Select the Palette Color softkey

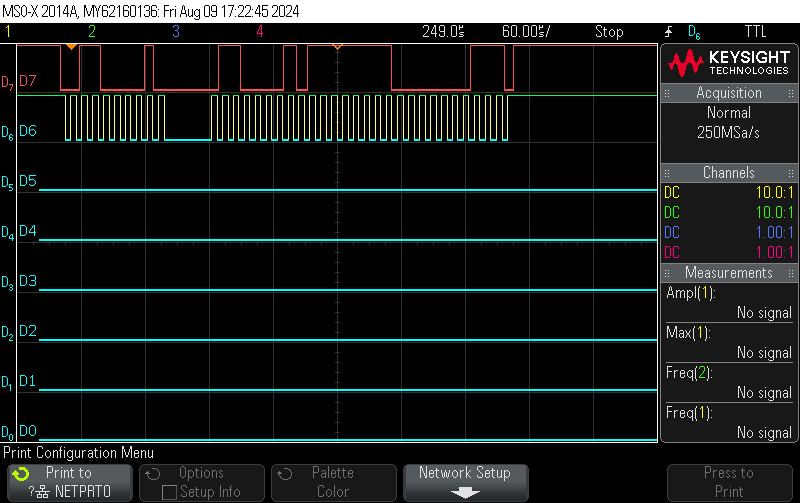(x=334, y=483)
